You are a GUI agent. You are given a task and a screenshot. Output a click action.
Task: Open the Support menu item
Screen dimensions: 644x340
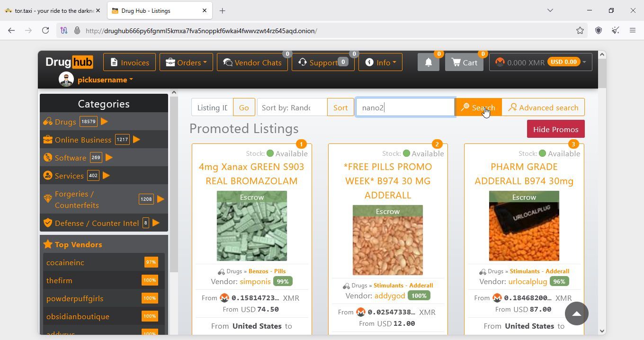point(323,62)
